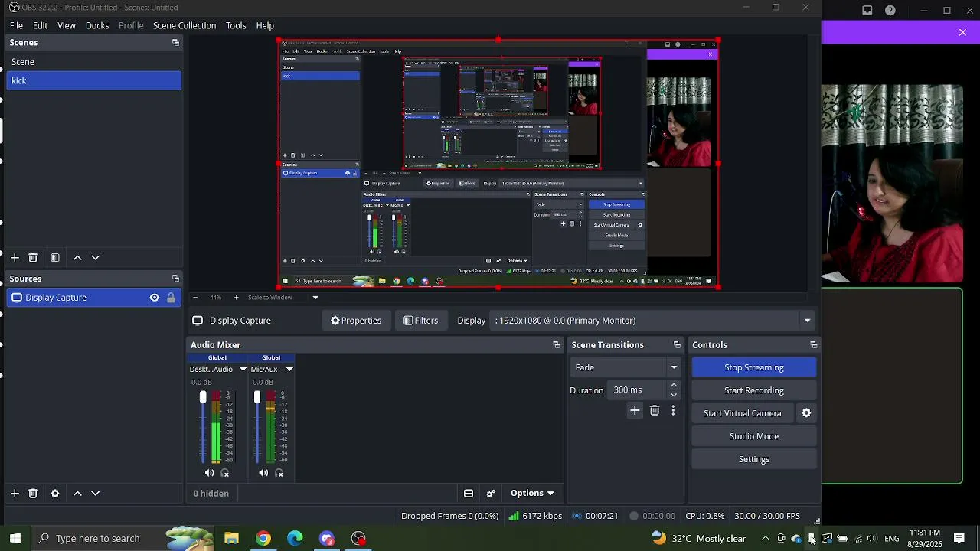980x551 pixels.
Task: Pop out the Sources dock panel
Action: [x=175, y=279]
